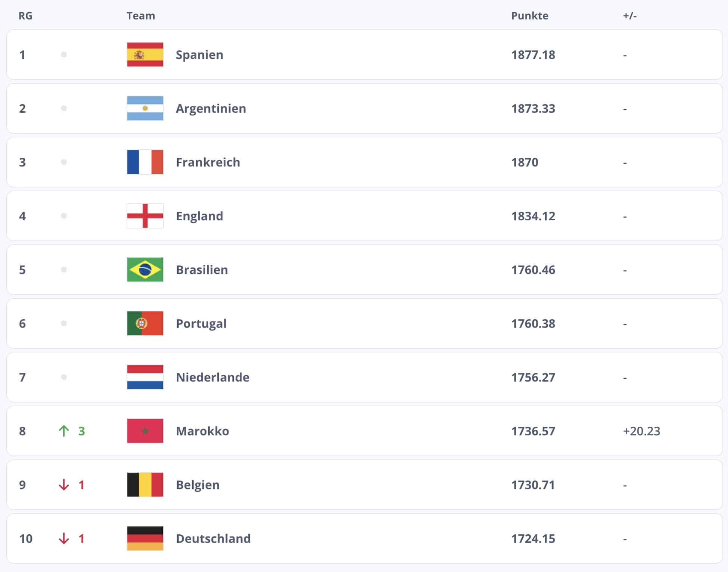The image size is (728, 572).
Task: Click the Team column header
Action: click(x=140, y=16)
